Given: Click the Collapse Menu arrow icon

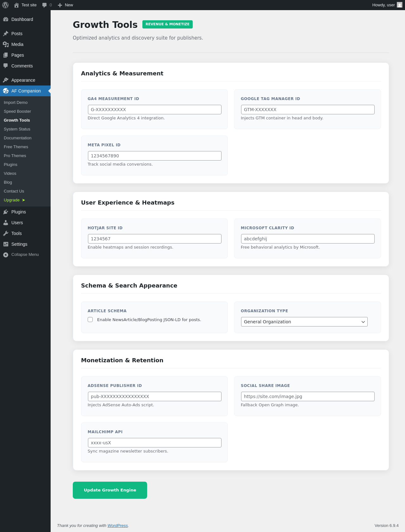Looking at the screenshot, I should coord(6,255).
